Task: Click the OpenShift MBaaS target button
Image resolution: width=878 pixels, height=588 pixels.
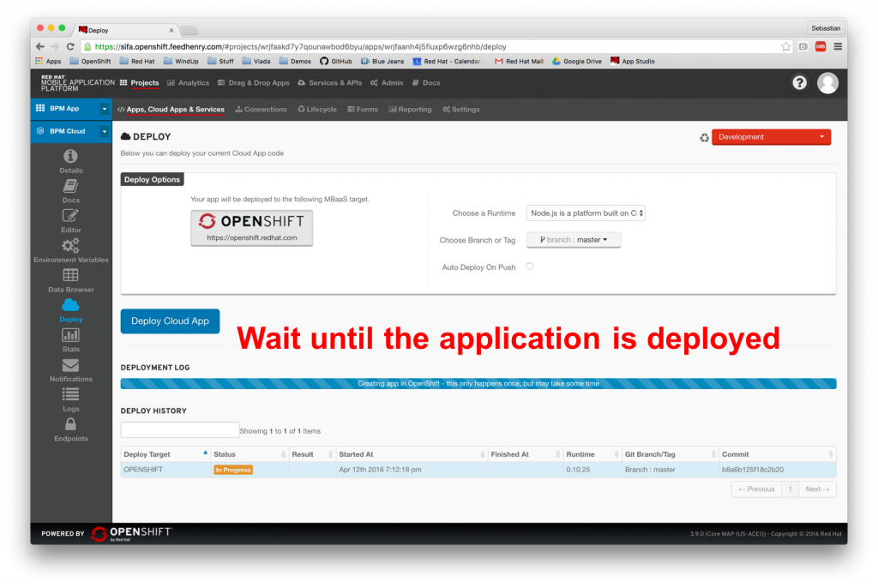Action: [251, 228]
